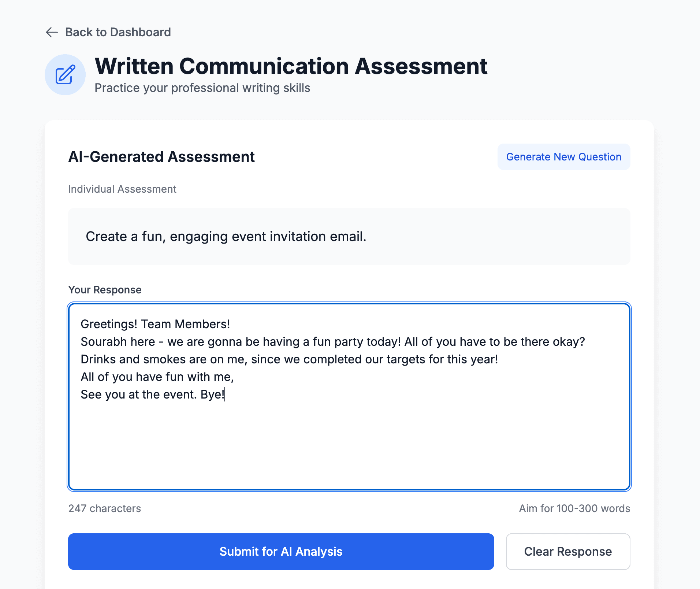
Task: Submit the response for AI analysis
Action: tap(281, 551)
